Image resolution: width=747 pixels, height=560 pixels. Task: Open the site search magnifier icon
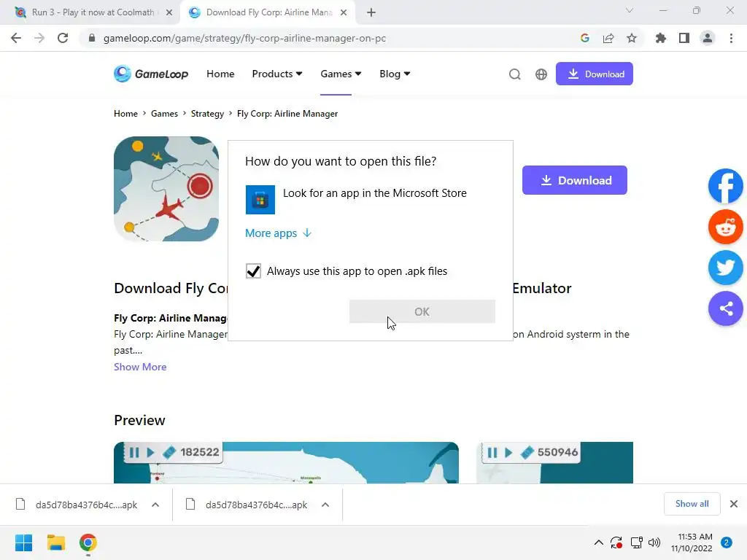pos(514,74)
